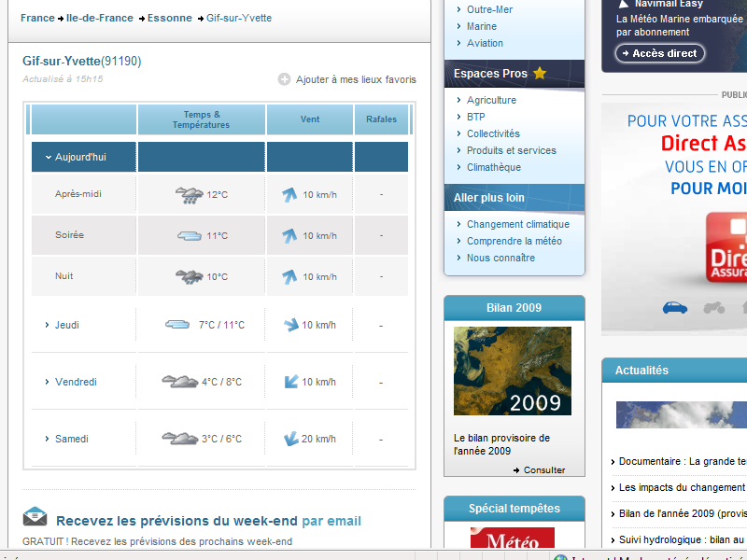Open the Agriculture menu item
747x560 pixels.
(x=491, y=100)
